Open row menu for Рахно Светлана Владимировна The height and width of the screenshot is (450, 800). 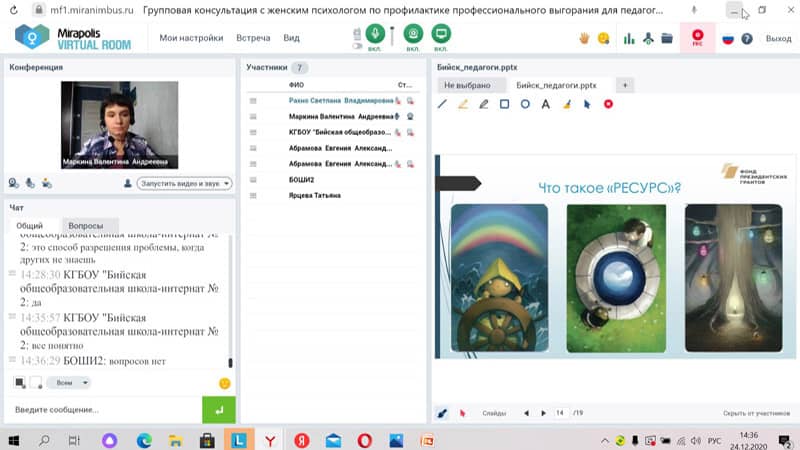[x=253, y=101]
